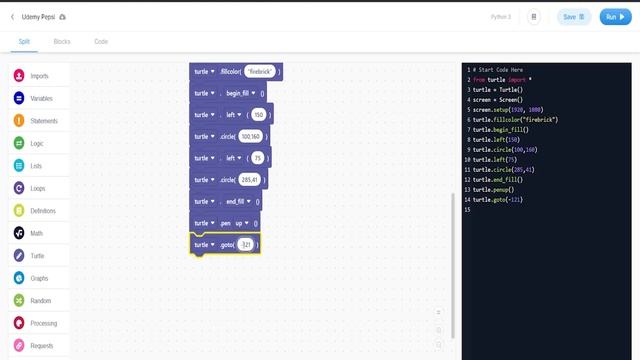Edit the 100,160 circle field
Viewport: 640px width, 360px height.
click(250, 136)
